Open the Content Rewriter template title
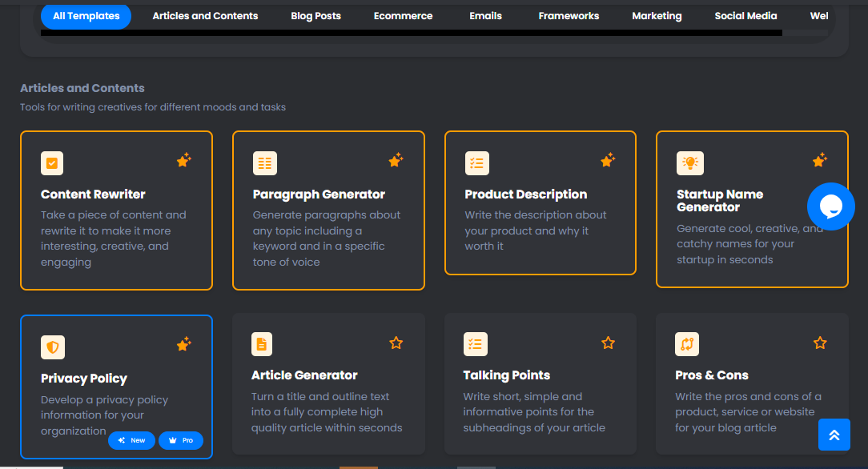Screen dimensions: 868x469 (x=93, y=194)
